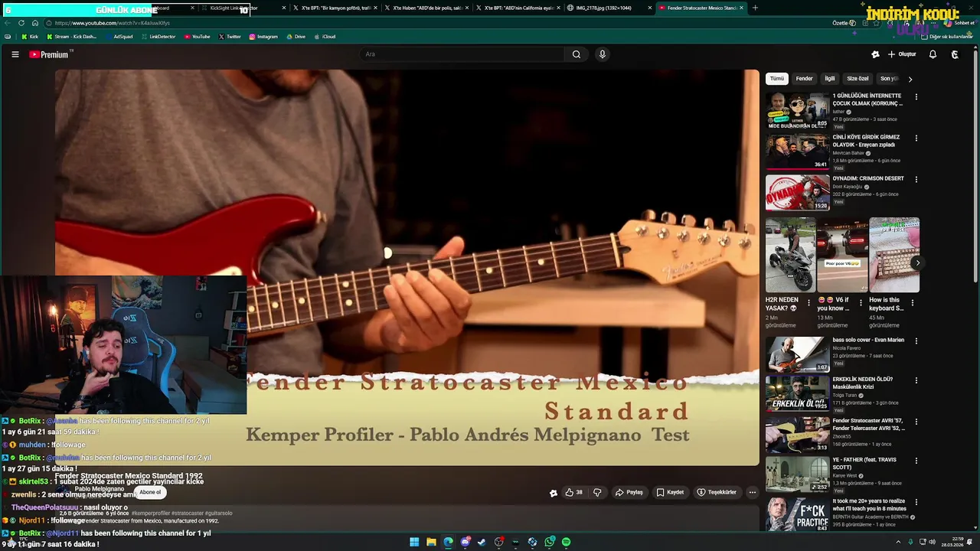Click the browser address bar URL
The width and height of the screenshot is (980, 551).
coord(113,23)
